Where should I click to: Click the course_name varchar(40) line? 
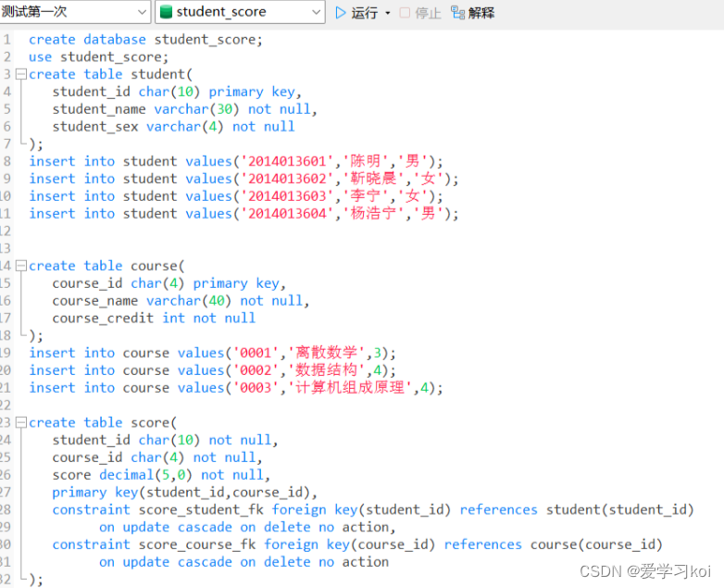click(x=181, y=301)
